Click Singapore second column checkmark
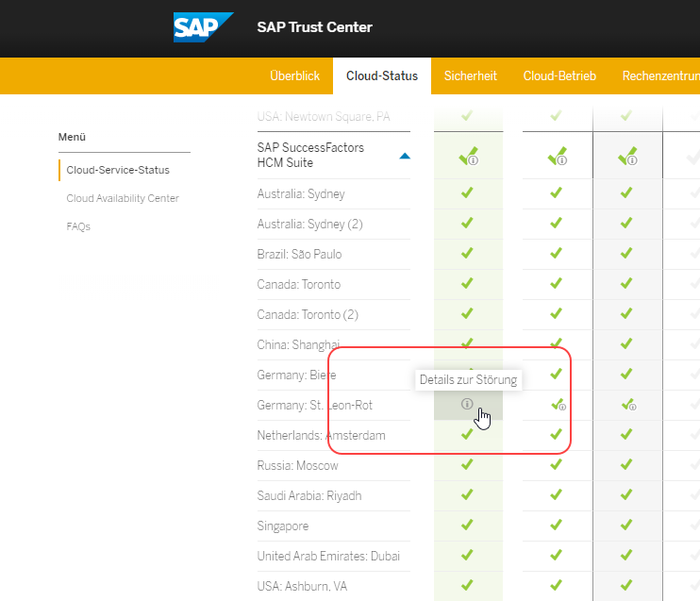Viewport: 700px width, 601px height. coord(556,525)
